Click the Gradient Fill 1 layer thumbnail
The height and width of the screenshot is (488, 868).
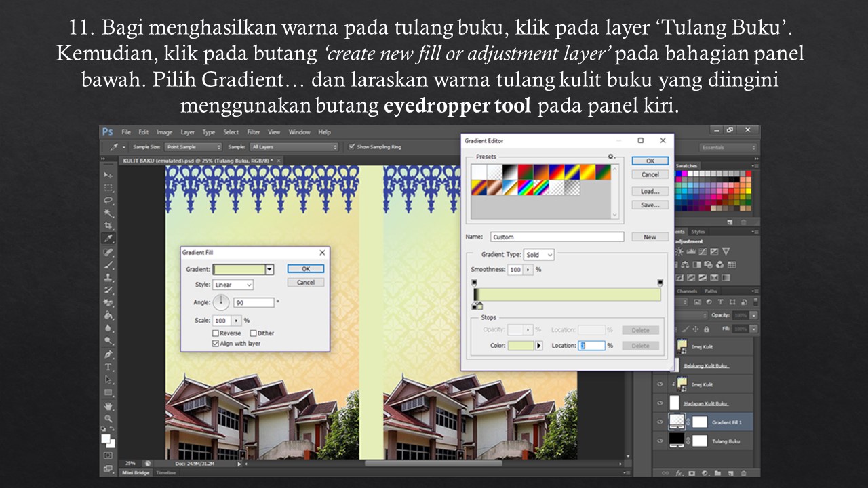pos(678,420)
